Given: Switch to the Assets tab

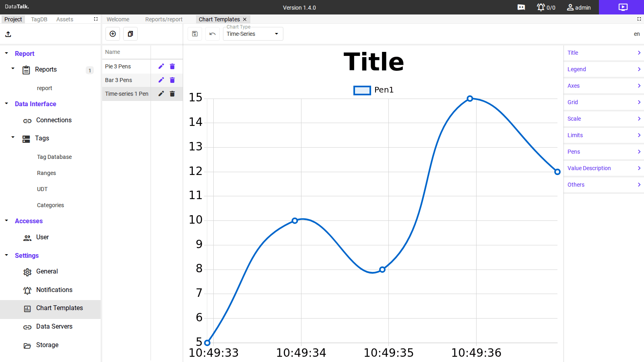Looking at the screenshot, I should [65, 19].
